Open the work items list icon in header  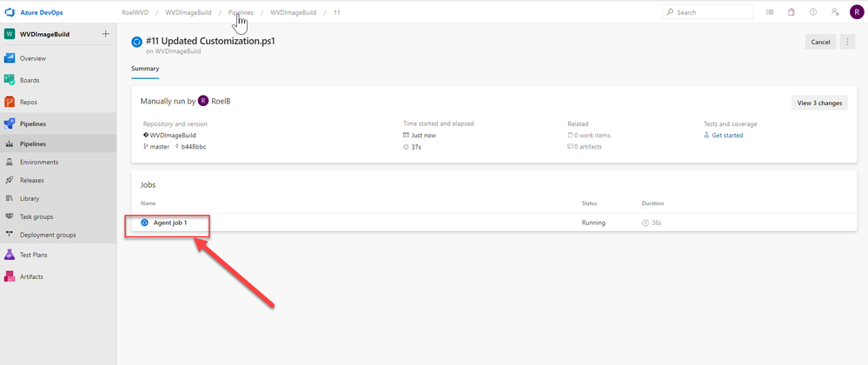(x=770, y=12)
